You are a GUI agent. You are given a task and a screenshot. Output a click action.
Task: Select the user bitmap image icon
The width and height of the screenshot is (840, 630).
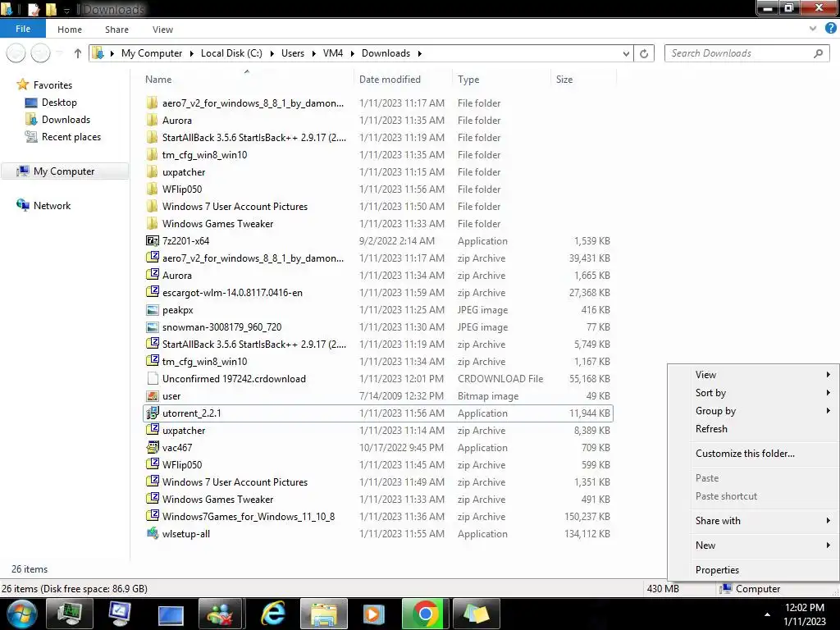(153, 396)
